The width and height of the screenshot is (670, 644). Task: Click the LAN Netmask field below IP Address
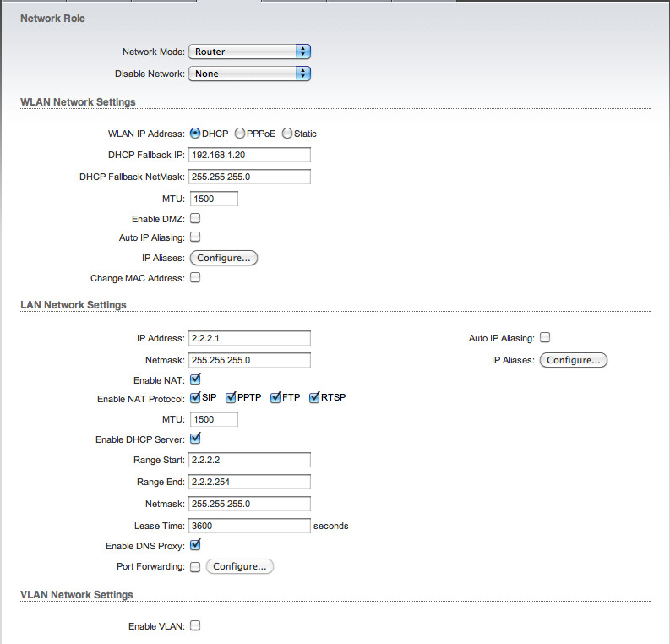pos(249,360)
